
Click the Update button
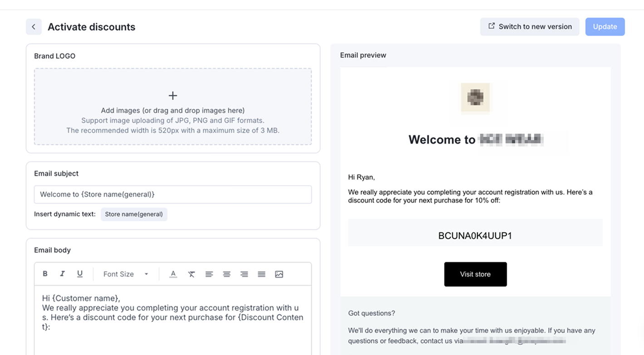(605, 27)
